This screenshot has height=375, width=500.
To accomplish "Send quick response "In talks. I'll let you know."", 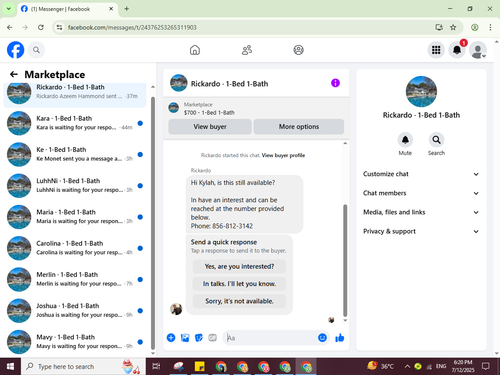I will pos(239,284).
